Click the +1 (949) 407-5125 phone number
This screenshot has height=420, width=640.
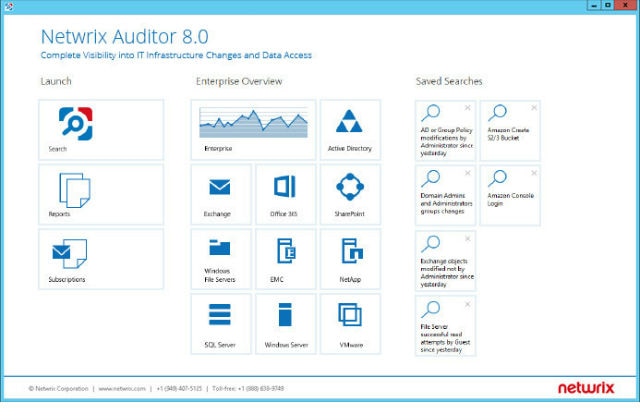point(179,389)
